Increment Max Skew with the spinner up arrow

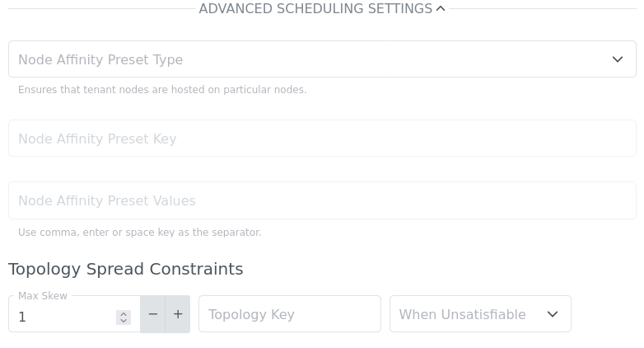(x=124, y=313)
